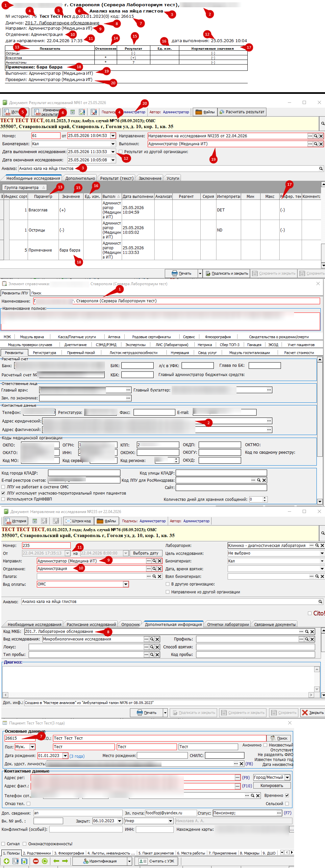Open ЛИС (Лаборатория) tab in ЛПУ window
The height and width of the screenshot is (868, 325).
tap(172, 345)
